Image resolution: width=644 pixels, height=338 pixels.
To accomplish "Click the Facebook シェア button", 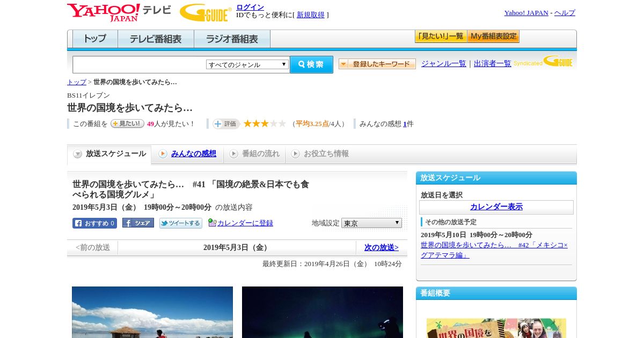I will pos(138,223).
